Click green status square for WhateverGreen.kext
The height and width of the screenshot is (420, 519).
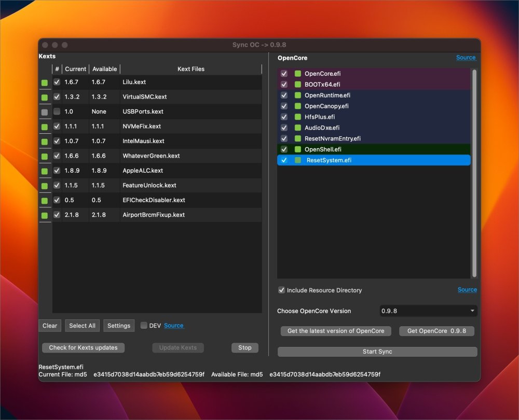44,157
